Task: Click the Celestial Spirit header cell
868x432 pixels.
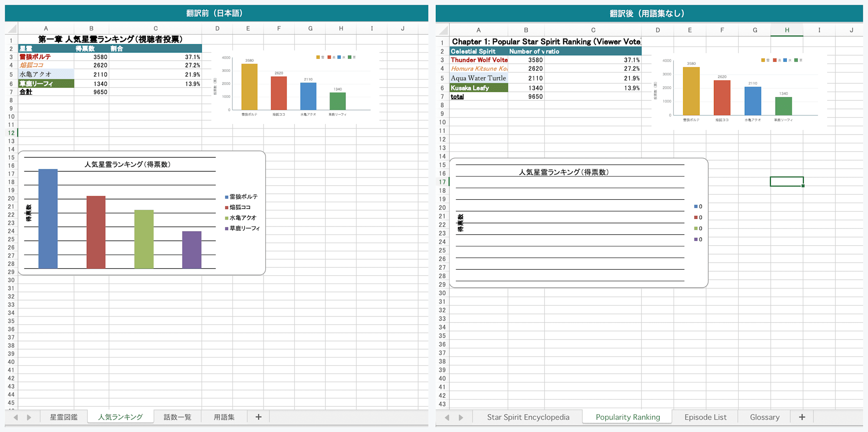Action: [479, 51]
